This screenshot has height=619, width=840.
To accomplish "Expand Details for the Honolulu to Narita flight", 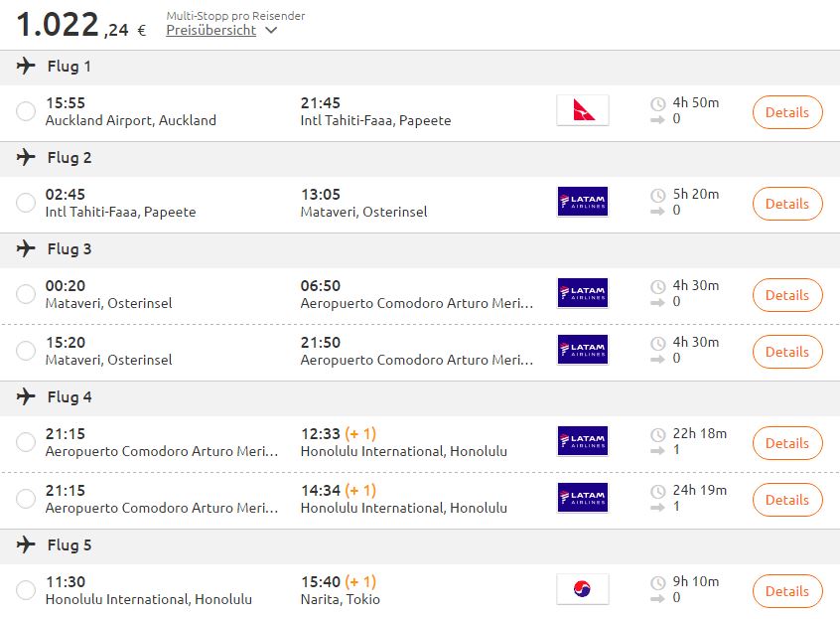I will click(787, 591).
